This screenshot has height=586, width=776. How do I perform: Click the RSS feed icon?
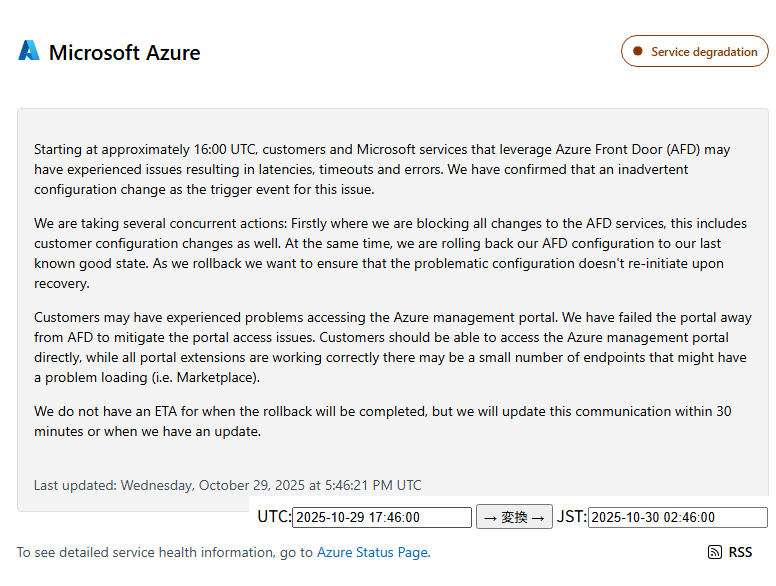pos(715,552)
